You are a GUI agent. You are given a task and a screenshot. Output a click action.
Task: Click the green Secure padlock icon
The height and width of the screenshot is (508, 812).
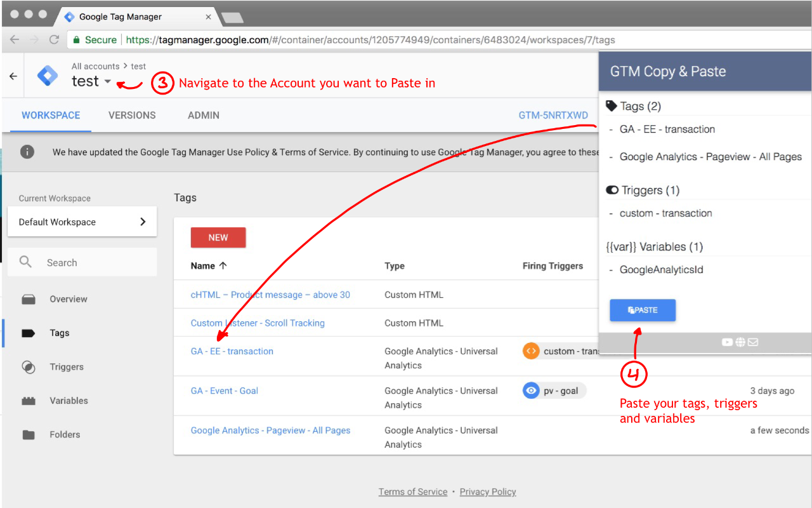(x=77, y=39)
